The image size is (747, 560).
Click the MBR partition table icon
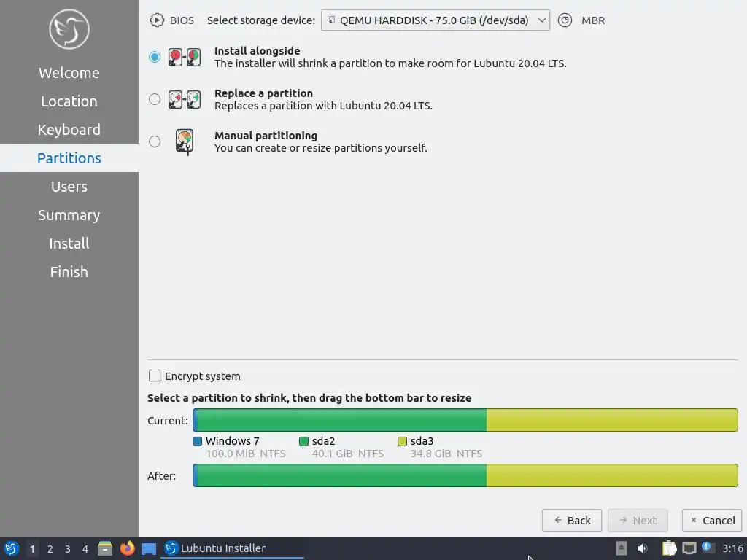tap(565, 20)
